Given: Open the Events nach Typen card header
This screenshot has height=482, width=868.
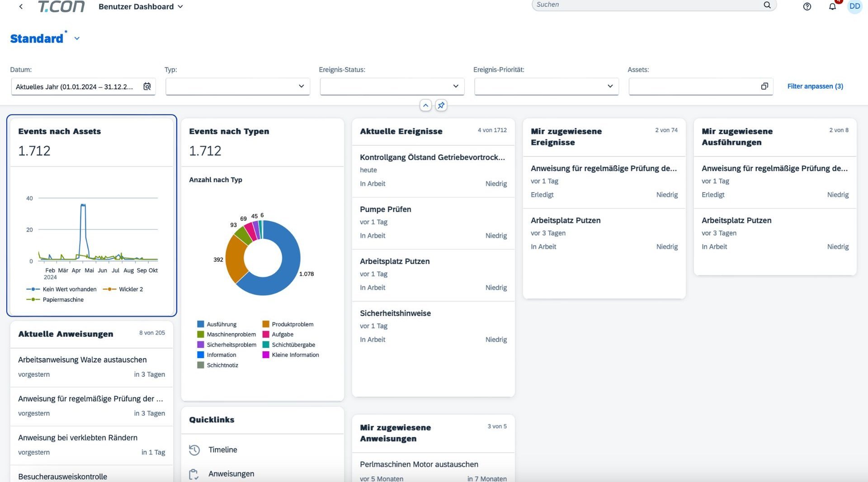Looking at the screenshot, I should (263, 142).
